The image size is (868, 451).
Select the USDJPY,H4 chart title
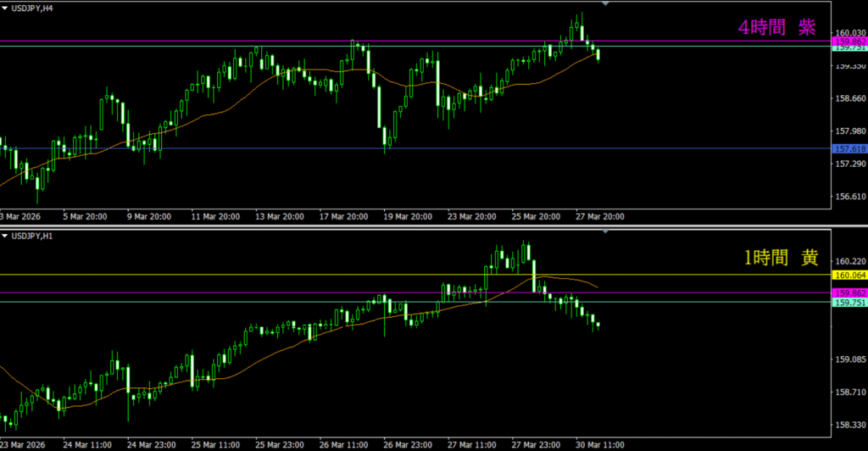point(38,7)
